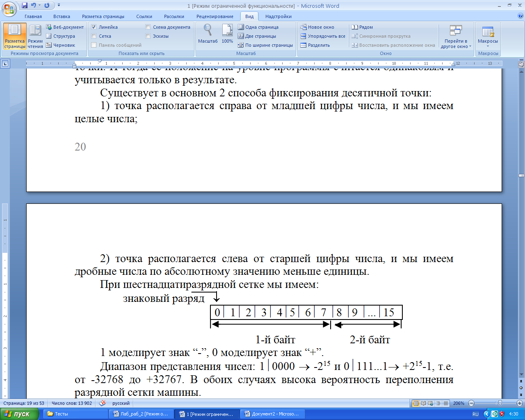Expand the undo history dropdown arrow
This screenshot has height=420, width=525.
(x=39, y=5)
